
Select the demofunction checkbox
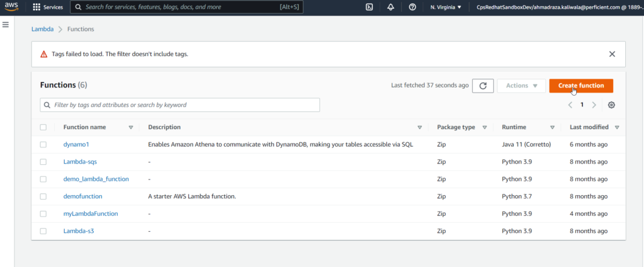click(x=43, y=196)
